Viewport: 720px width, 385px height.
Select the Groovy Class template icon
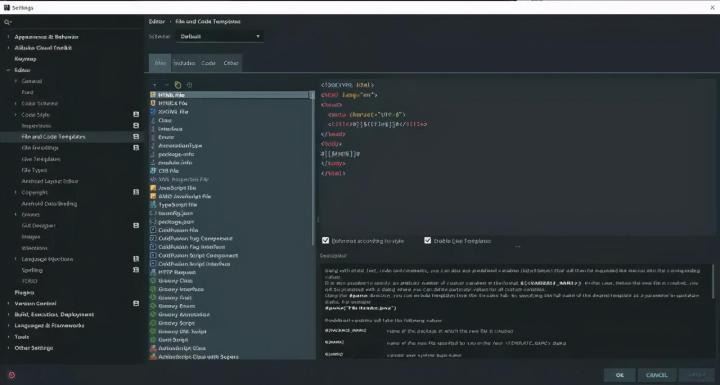[x=153, y=281]
